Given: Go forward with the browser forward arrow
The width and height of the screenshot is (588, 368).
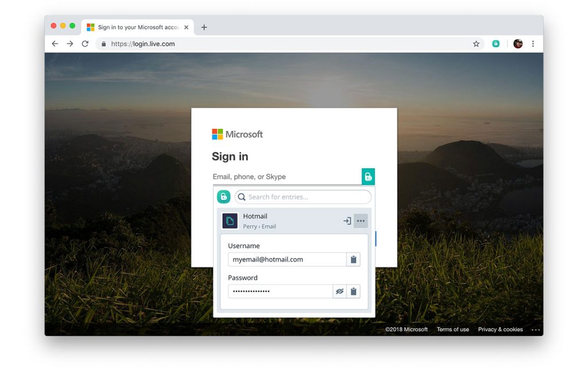Looking at the screenshot, I should (x=70, y=44).
